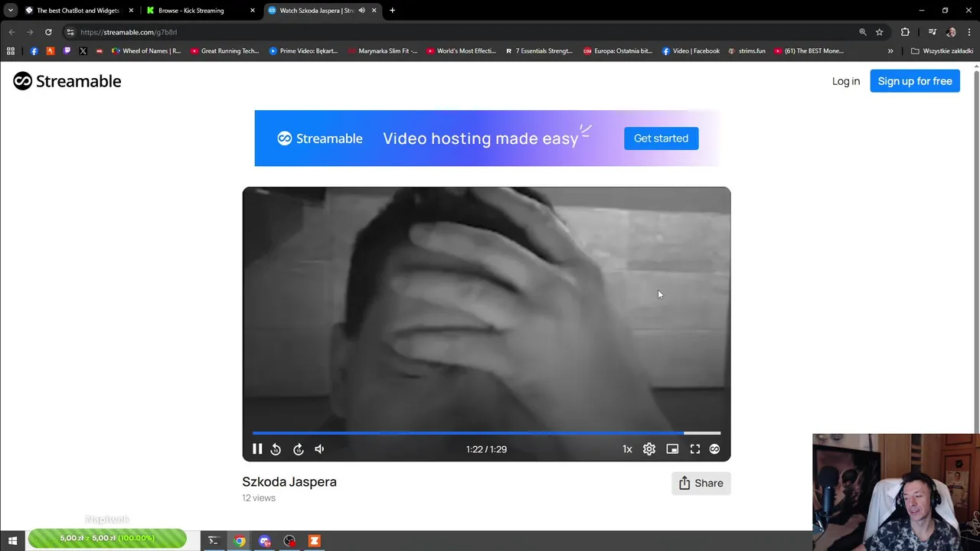Open media controls icon in toolbar
The width and height of the screenshot is (980, 551).
tap(932, 32)
